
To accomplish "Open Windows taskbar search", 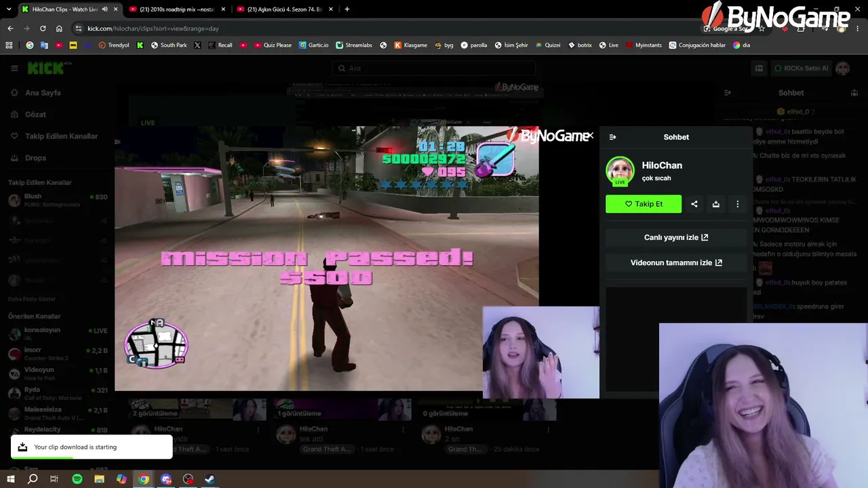I will [x=33, y=479].
